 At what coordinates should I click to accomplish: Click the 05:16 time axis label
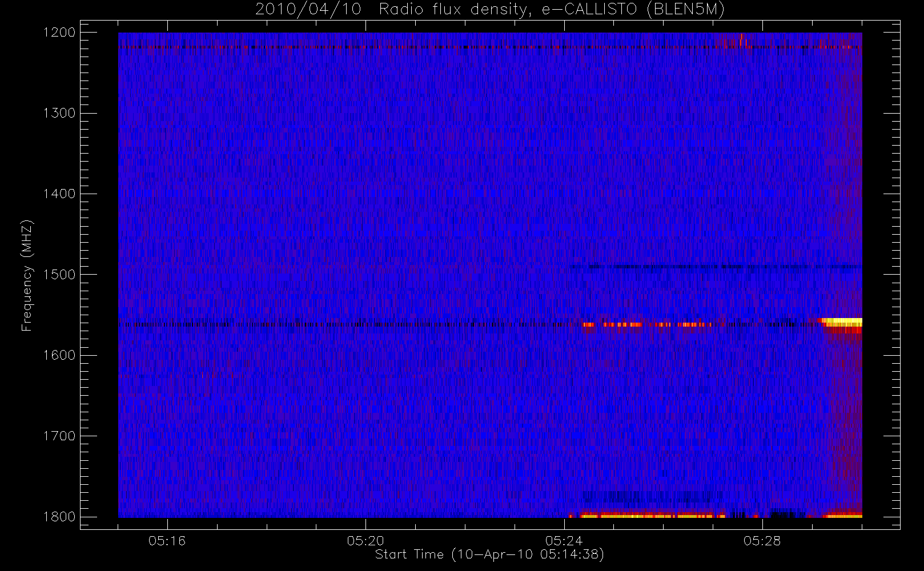pos(167,541)
